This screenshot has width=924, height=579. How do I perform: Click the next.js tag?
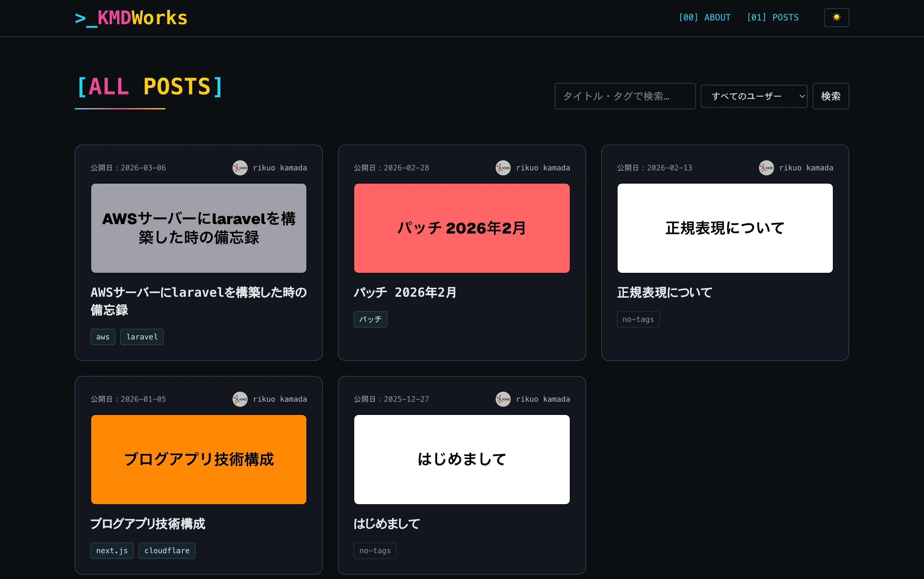(111, 550)
